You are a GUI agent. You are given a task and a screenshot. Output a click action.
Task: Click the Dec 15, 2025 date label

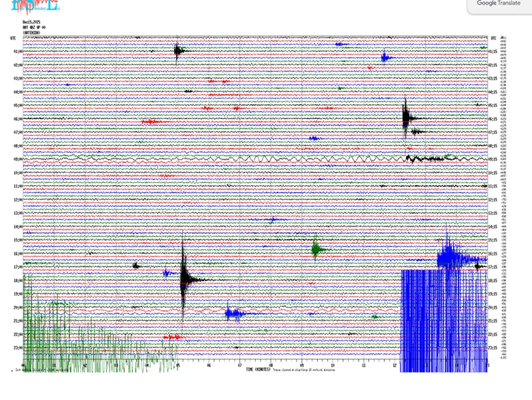pyautogui.click(x=31, y=22)
